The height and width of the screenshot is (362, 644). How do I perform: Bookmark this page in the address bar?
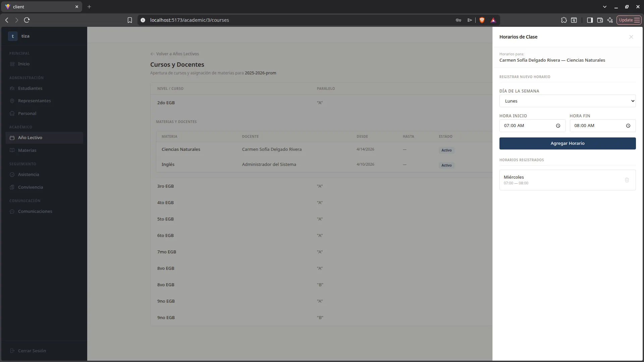[x=130, y=20]
